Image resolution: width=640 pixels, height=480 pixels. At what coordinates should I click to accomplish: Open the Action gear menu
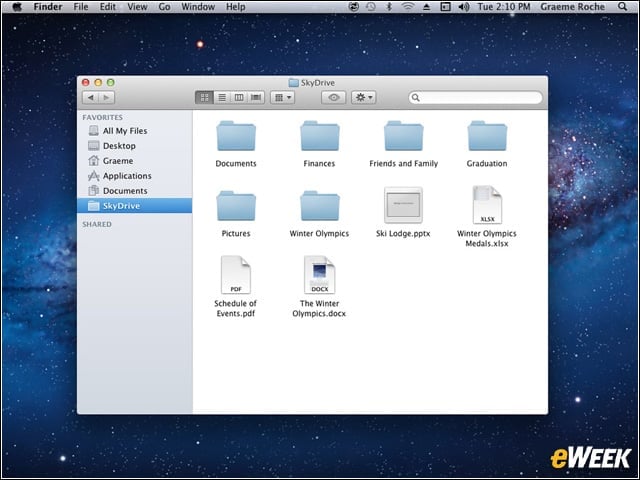(x=363, y=98)
